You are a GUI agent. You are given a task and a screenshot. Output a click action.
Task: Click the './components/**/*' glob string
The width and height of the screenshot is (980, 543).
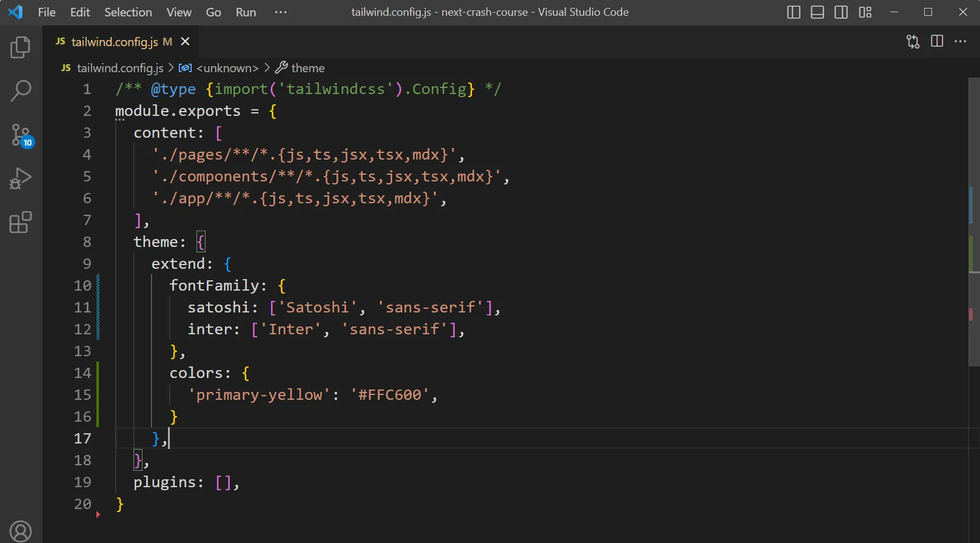coord(327,177)
